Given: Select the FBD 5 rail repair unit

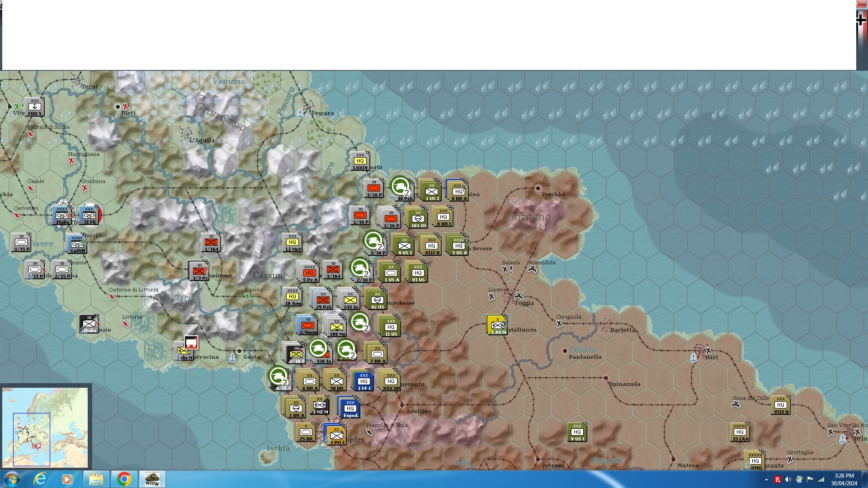Looking at the screenshot, I should 34,107.
